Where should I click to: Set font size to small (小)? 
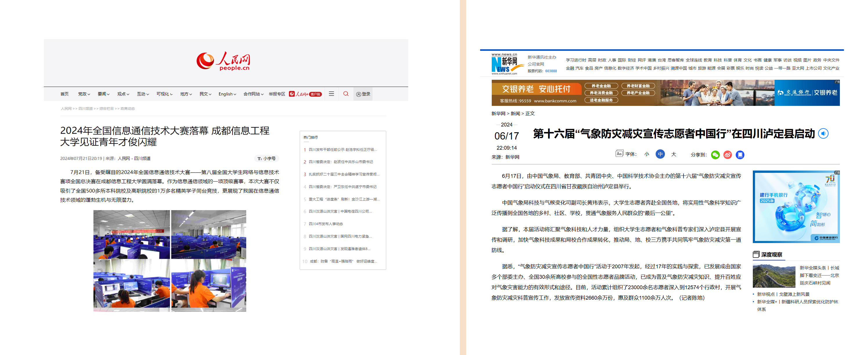(646, 154)
